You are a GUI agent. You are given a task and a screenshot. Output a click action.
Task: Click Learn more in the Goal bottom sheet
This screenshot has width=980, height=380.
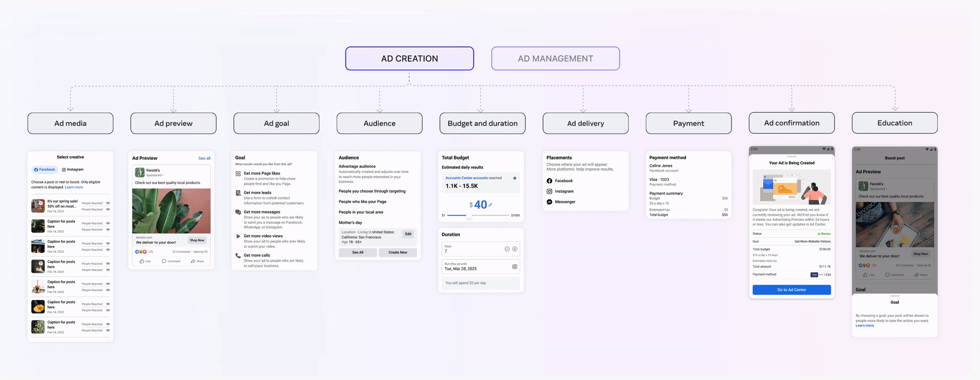[x=865, y=325]
